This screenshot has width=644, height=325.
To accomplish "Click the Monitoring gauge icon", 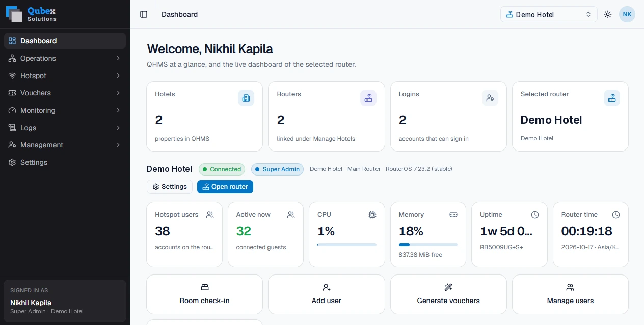I will 12,110.
